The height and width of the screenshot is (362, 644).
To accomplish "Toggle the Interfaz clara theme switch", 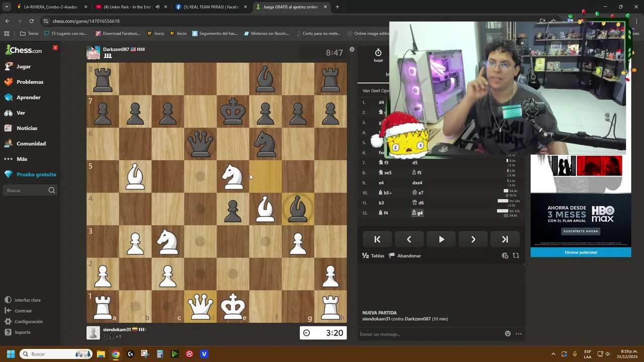I will (x=23, y=300).
